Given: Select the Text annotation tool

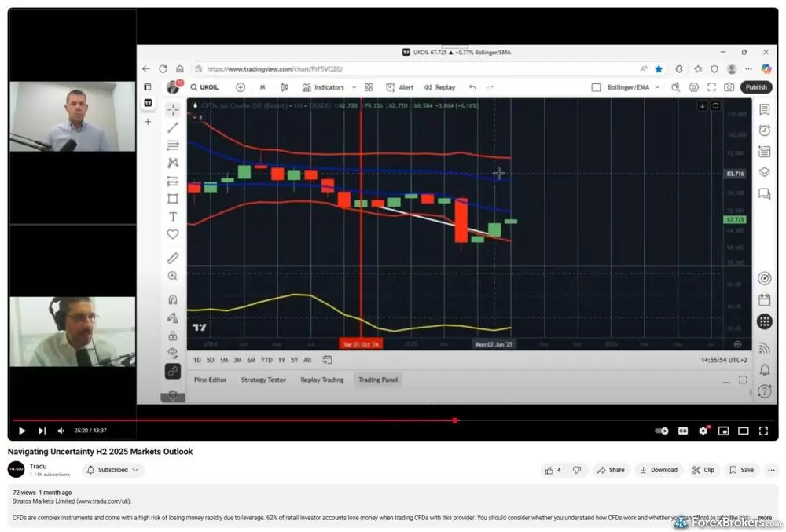Looking at the screenshot, I should point(173,216).
